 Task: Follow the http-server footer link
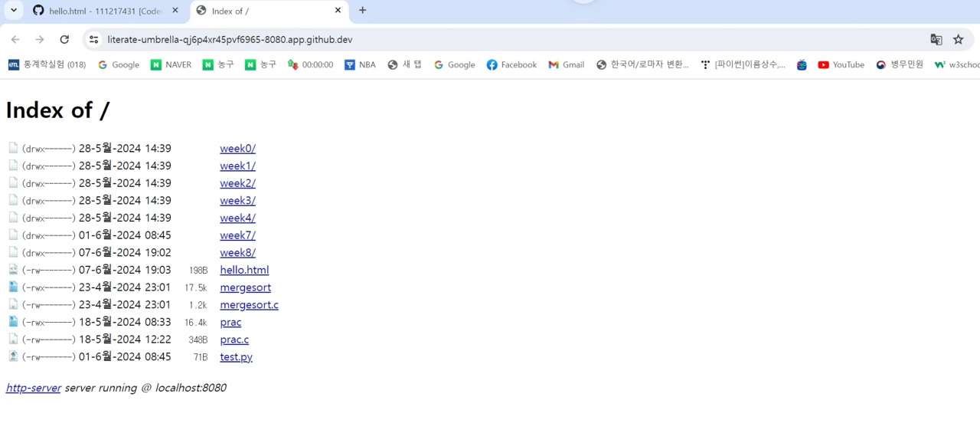click(33, 388)
